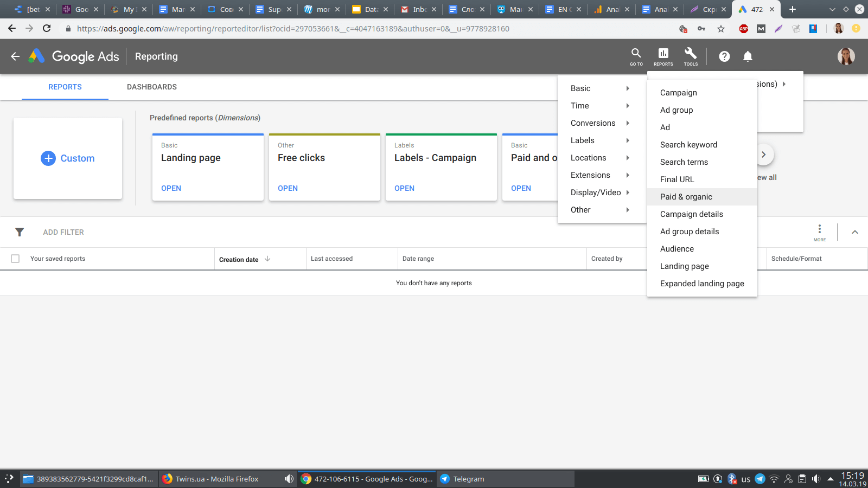Select Audience menu item
The width and height of the screenshot is (868, 488).
click(702, 249)
